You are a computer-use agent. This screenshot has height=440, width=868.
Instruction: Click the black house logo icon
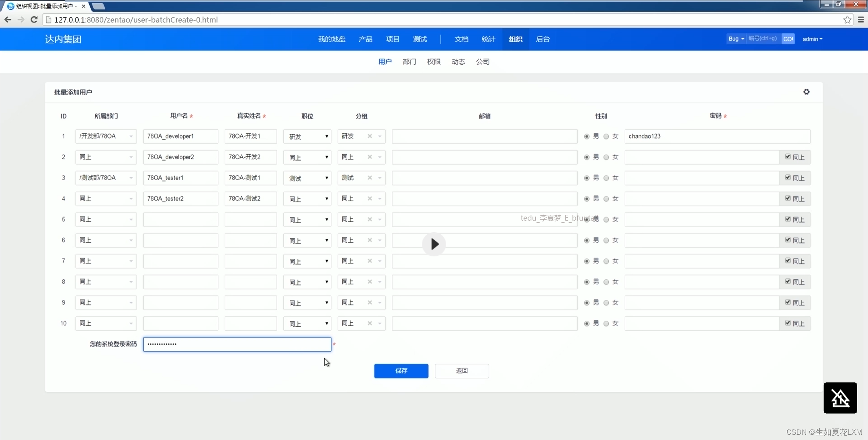coord(840,398)
